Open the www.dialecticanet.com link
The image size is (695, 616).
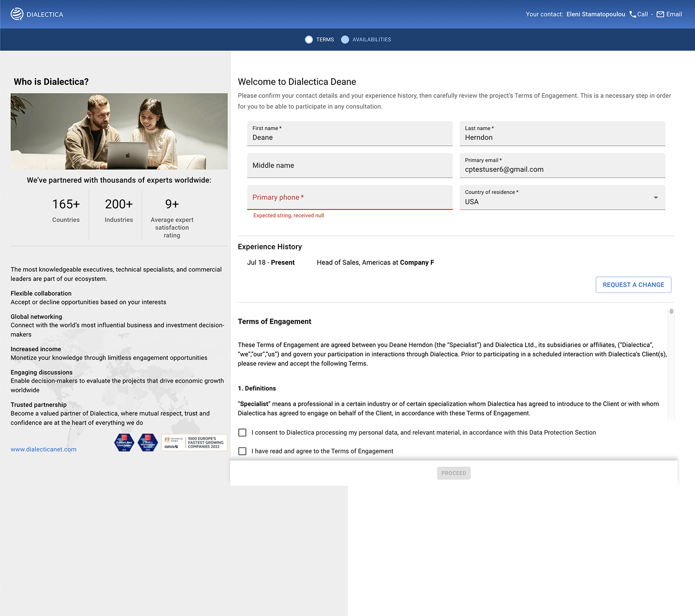click(x=43, y=449)
